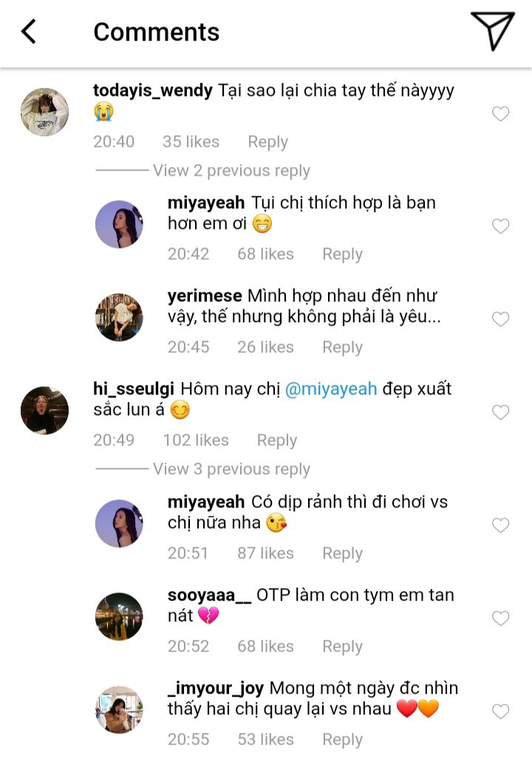Open todayis_wendy's profile picture

[44, 112]
